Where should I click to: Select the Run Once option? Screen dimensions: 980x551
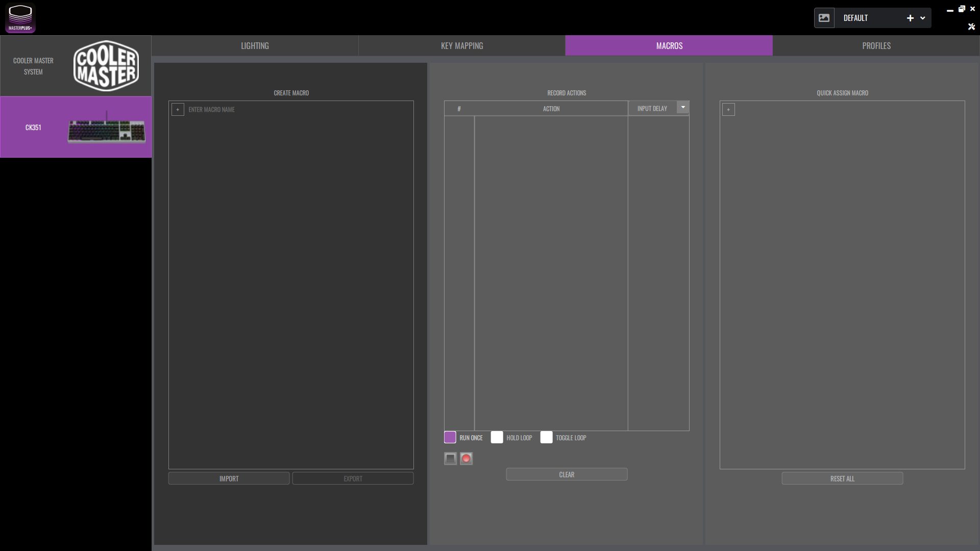[x=450, y=437]
